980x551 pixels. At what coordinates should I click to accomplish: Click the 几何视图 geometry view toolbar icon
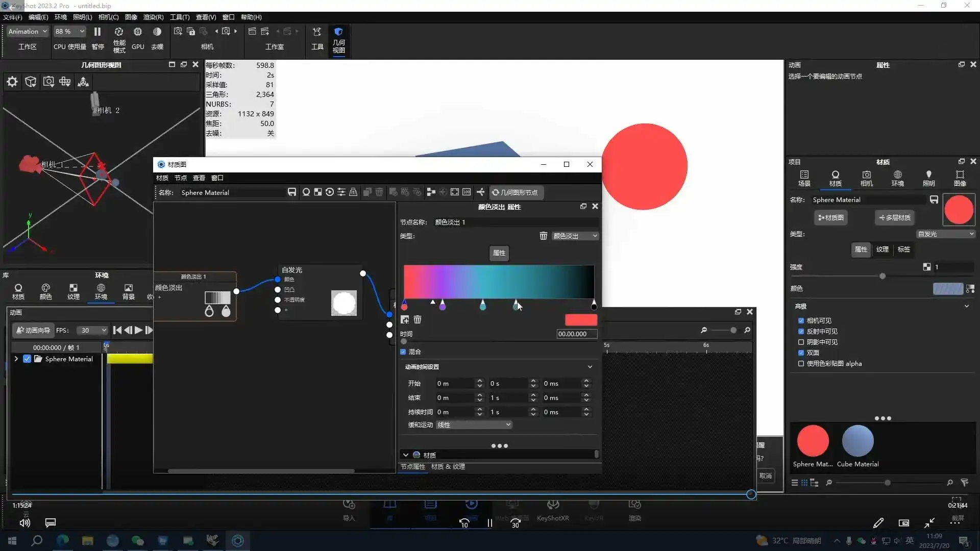338,33
